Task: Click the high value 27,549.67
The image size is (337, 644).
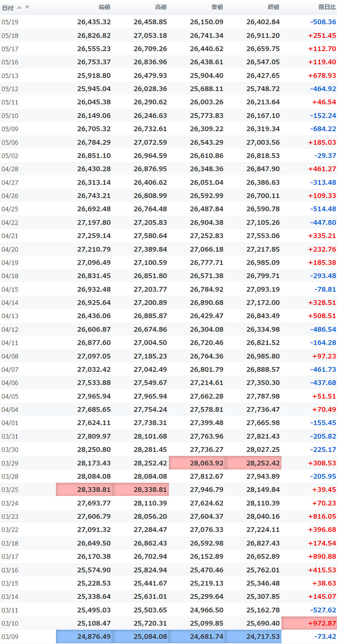Action: pyautogui.click(x=150, y=383)
